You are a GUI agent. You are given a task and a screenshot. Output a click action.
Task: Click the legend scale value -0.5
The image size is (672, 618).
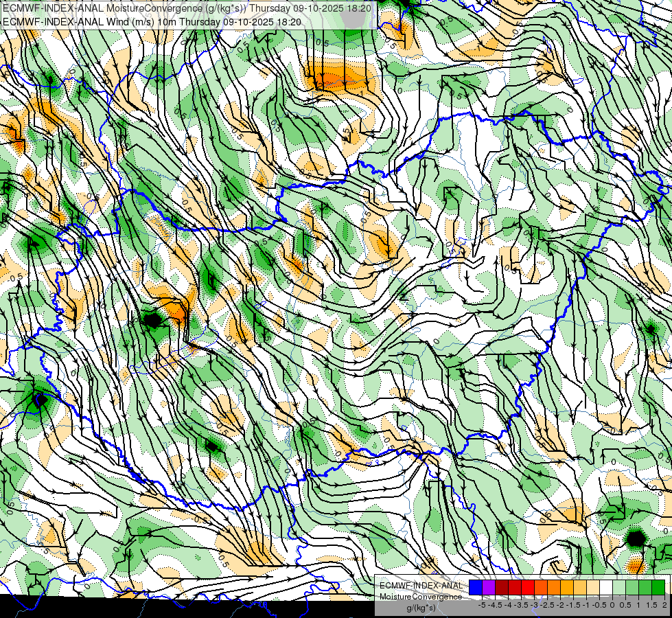[x=599, y=605]
